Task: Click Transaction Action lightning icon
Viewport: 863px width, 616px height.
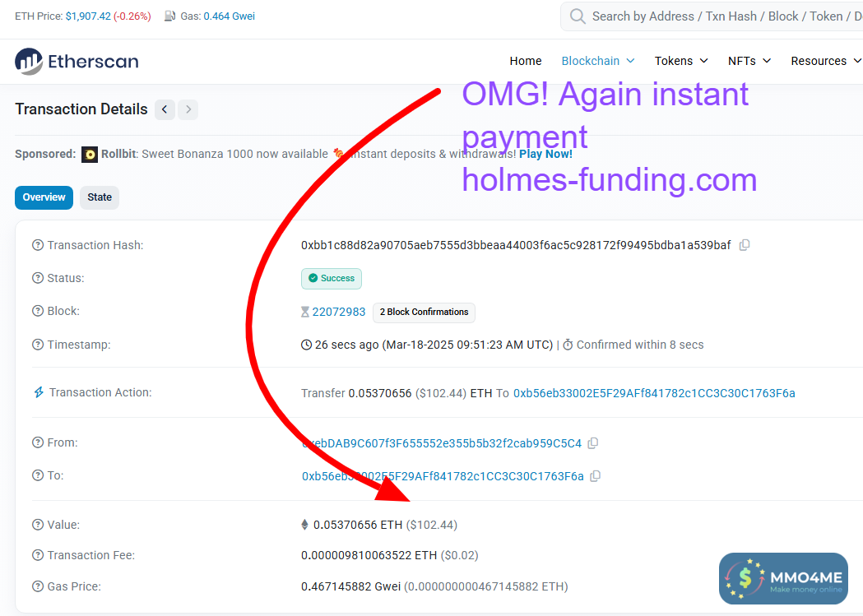Action: point(39,392)
